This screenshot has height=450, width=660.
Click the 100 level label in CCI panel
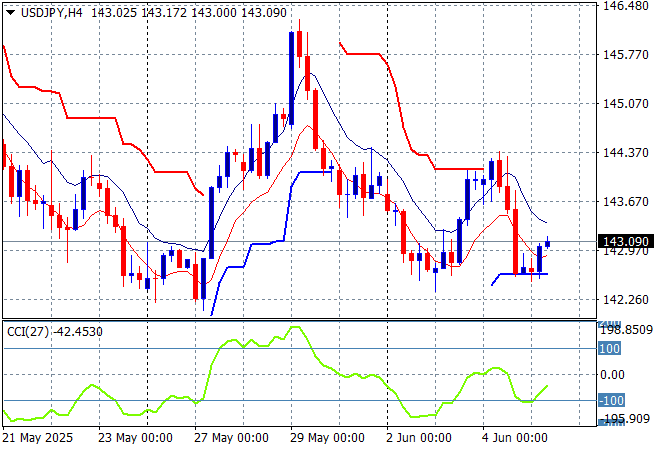point(610,349)
